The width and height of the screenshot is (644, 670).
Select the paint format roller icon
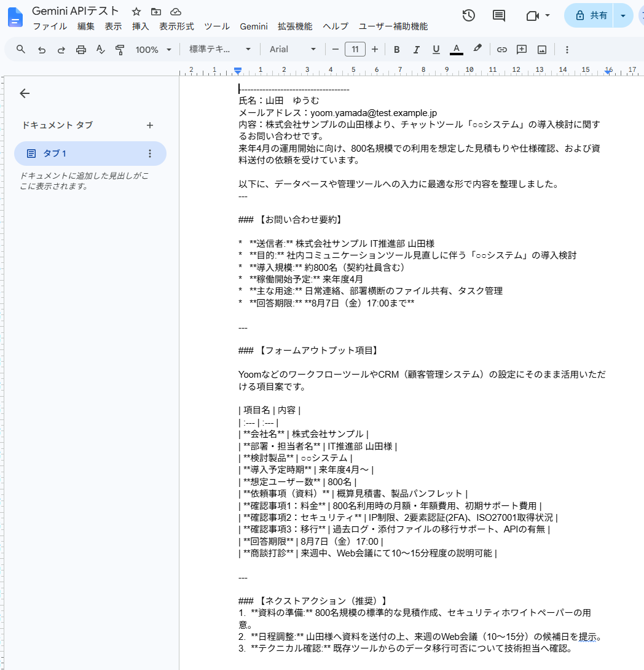click(120, 50)
